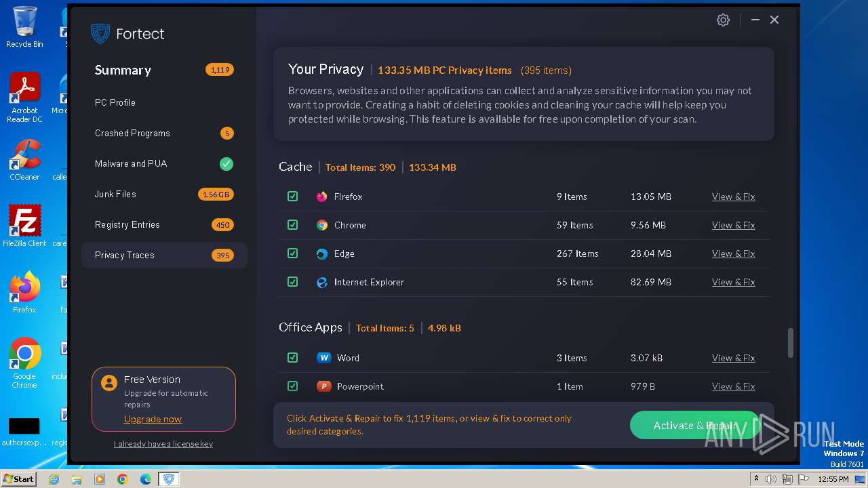The width and height of the screenshot is (868, 488).
Task: Uncheck the Internet Explorer cache checkbox
Action: click(292, 282)
